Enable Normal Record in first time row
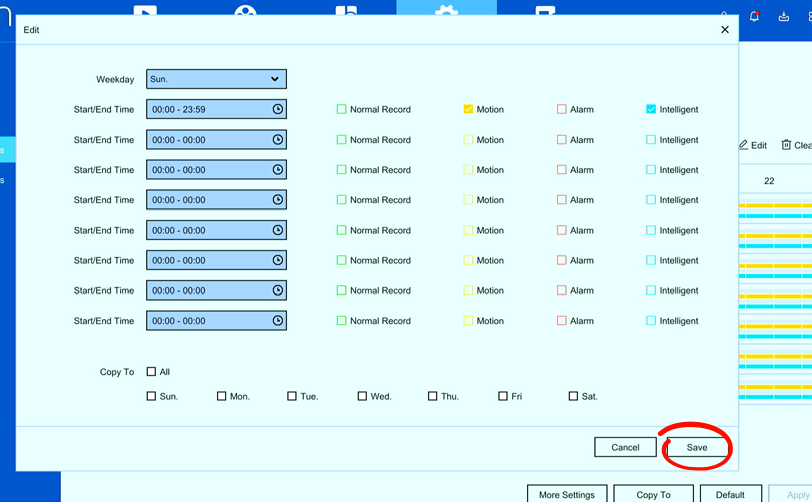Image resolution: width=812 pixels, height=502 pixels. [x=341, y=109]
